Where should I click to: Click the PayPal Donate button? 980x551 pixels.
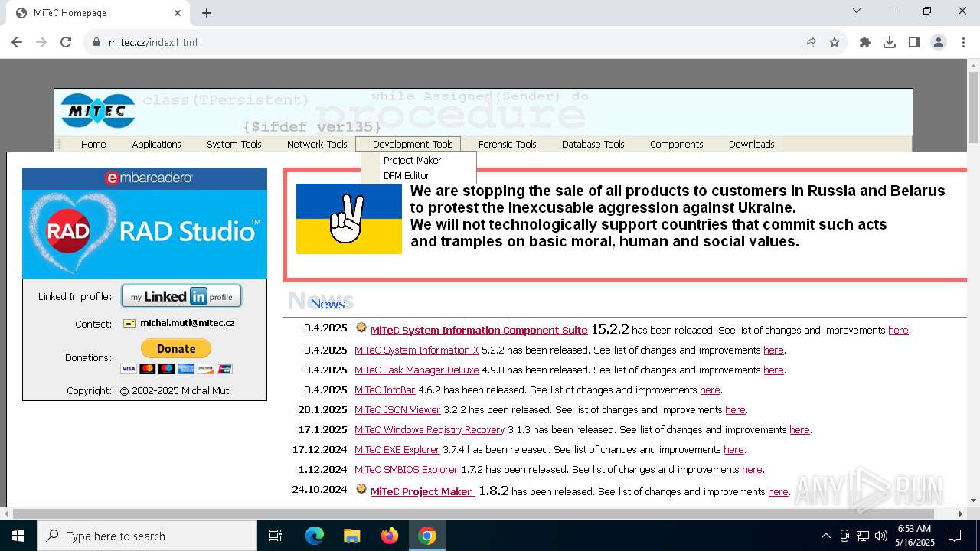click(176, 348)
